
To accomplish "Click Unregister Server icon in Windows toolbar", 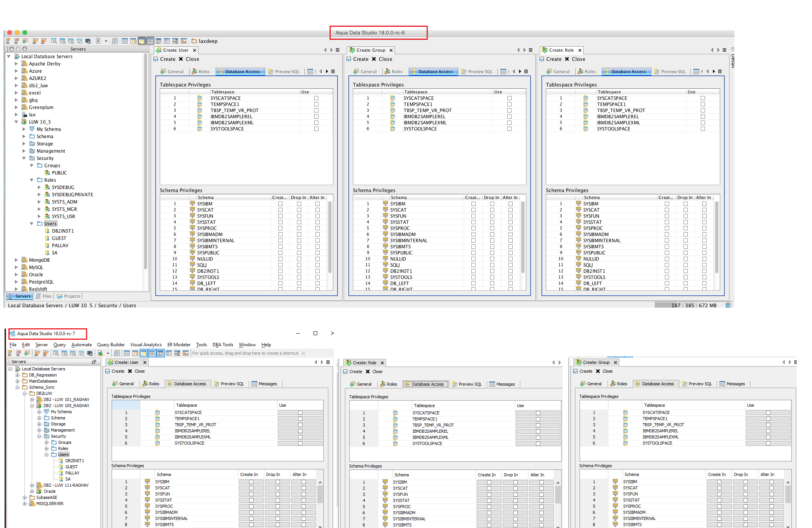I will pyautogui.click(x=18, y=353).
